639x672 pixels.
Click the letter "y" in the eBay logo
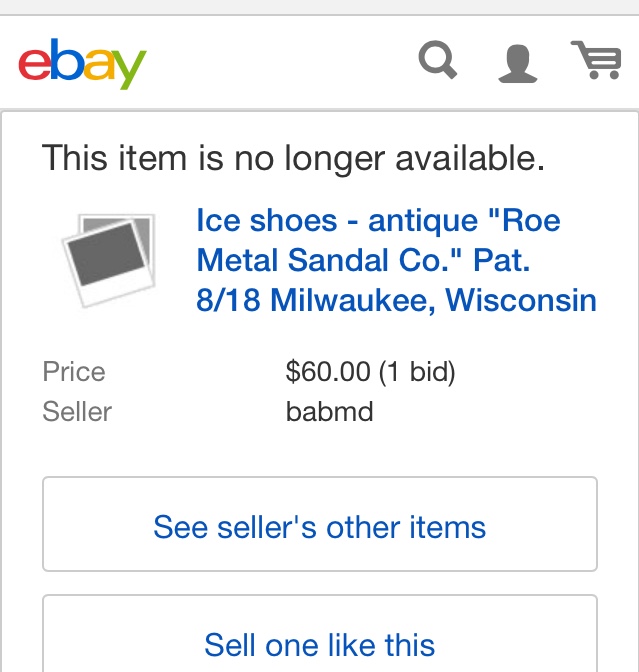tap(130, 66)
